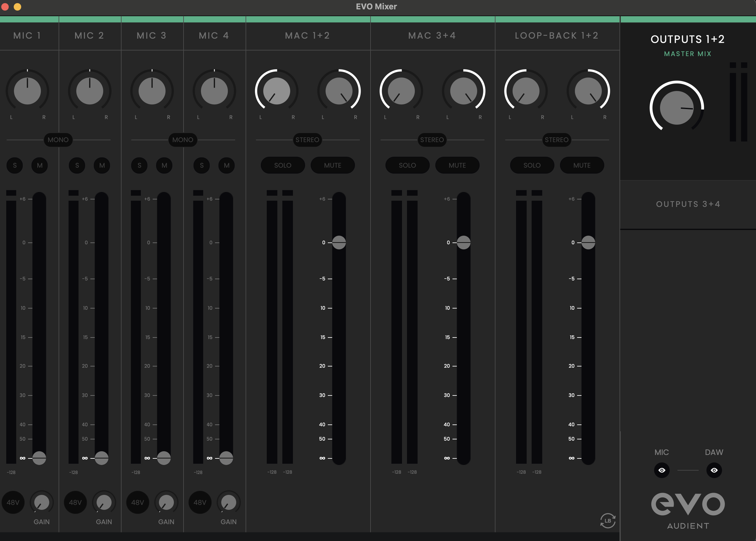Click the Outputs 1+2 master volume knob
This screenshot has width=756, height=541.
pos(677,108)
